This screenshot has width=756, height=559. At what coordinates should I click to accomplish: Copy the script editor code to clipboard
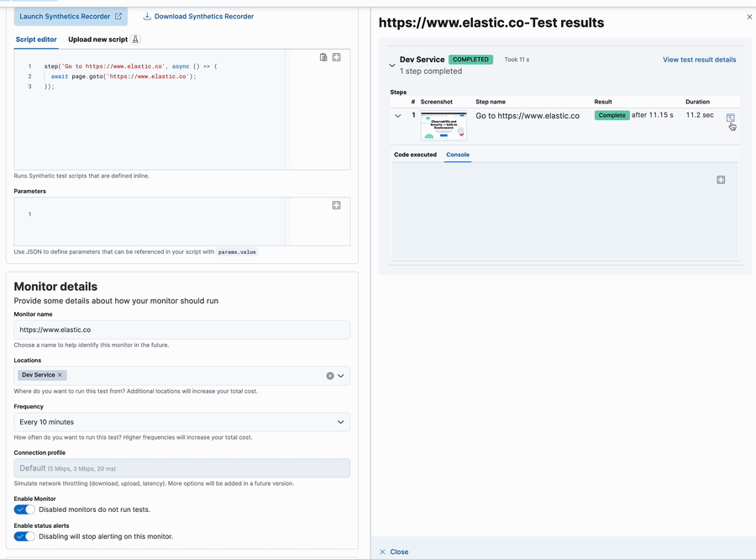[x=323, y=55]
